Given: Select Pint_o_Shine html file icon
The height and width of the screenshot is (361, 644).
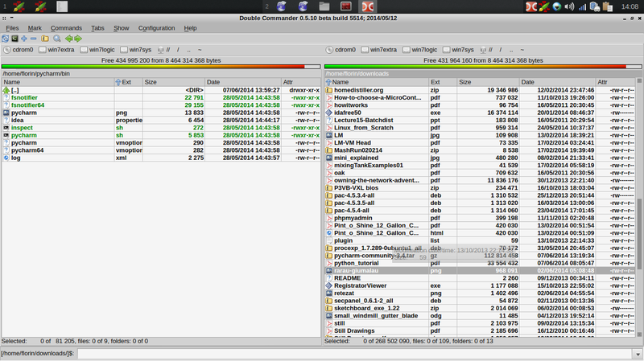Looking at the screenshot, I should (x=329, y=233).
